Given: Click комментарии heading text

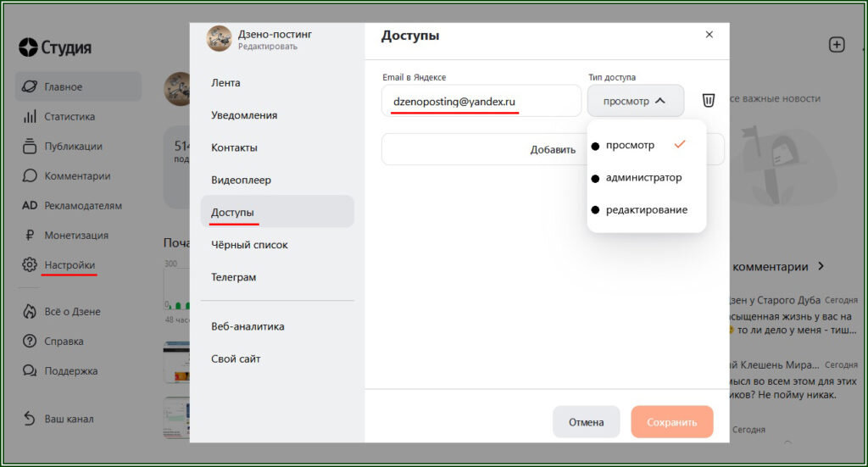Looking at the screenshot, I should coord(770,267).
